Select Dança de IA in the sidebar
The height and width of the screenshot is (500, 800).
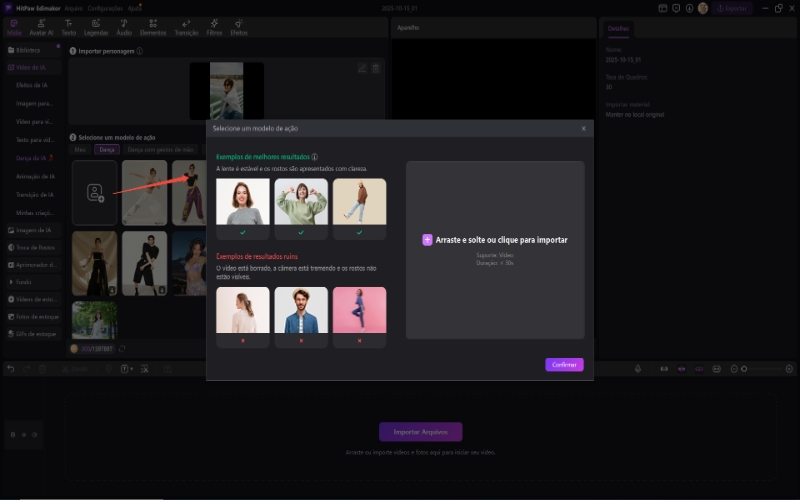click(33, 158)
